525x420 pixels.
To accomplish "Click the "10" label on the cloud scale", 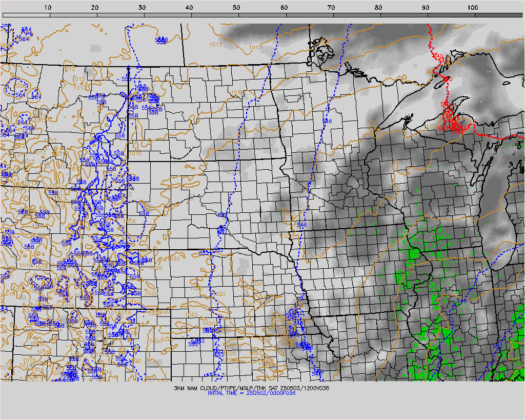I will [48, 8].
